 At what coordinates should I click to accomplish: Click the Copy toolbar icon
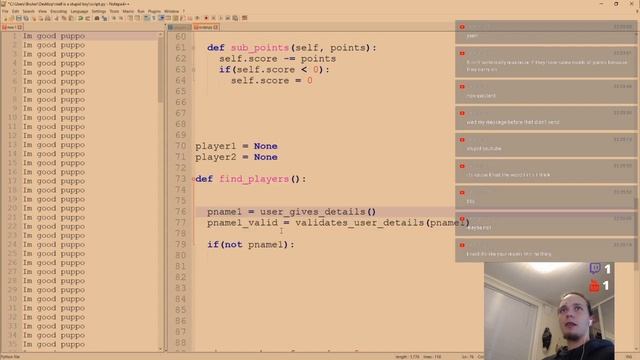[64, 18]
